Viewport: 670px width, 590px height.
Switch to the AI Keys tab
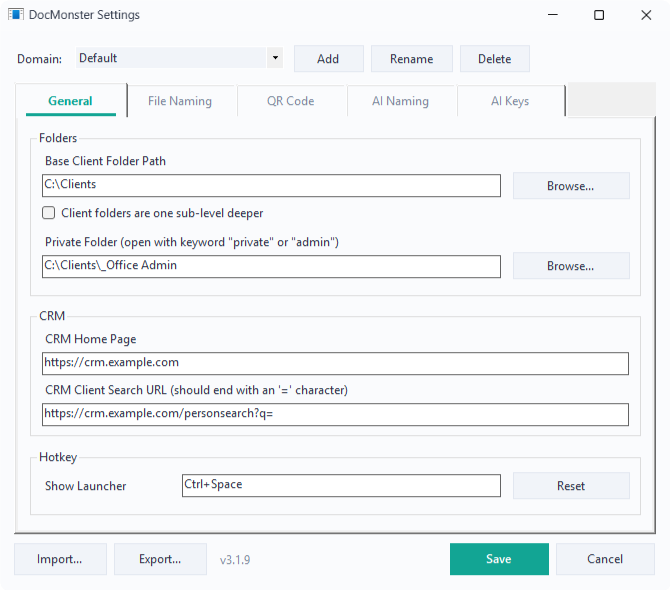click(510, 101)
